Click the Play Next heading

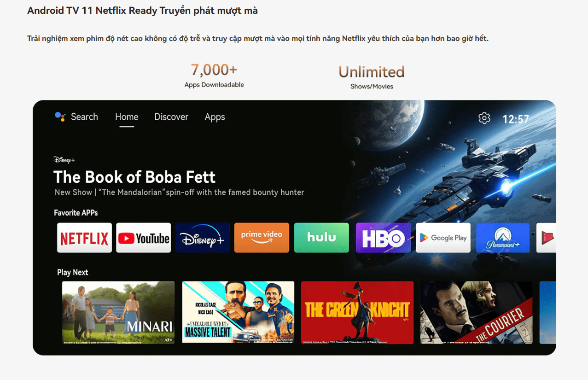[x=73, y=272]
